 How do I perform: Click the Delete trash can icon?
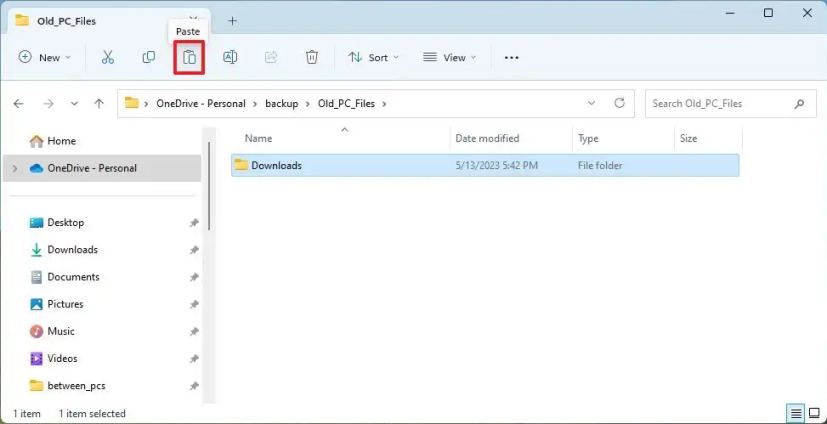[x=312, y=57]
